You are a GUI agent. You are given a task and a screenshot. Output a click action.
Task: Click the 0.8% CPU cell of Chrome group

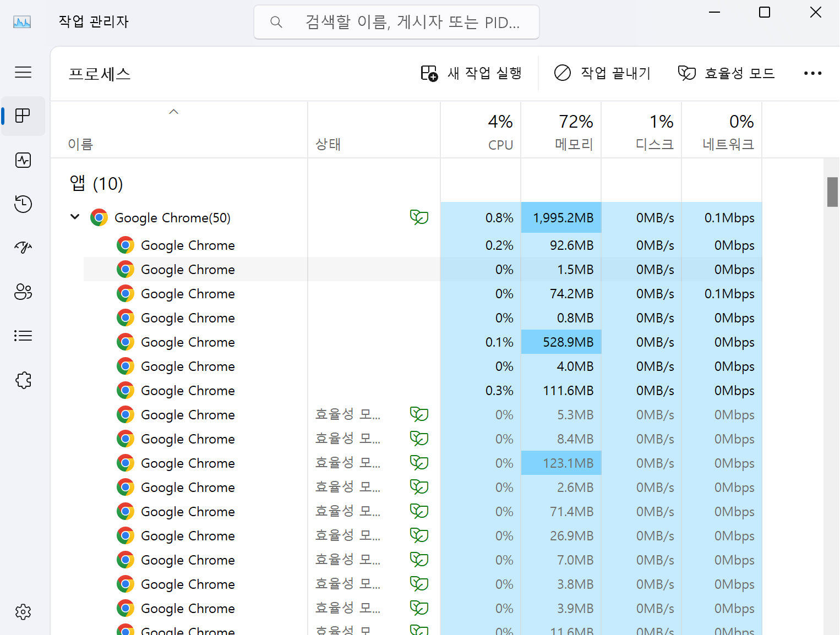481,217
